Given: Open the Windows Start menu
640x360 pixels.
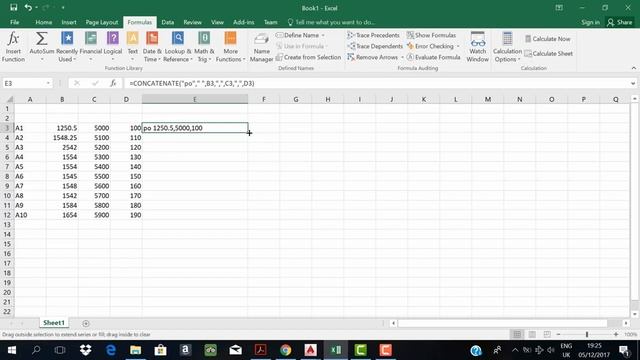Looking at the screenshot, I should point(11,350).
